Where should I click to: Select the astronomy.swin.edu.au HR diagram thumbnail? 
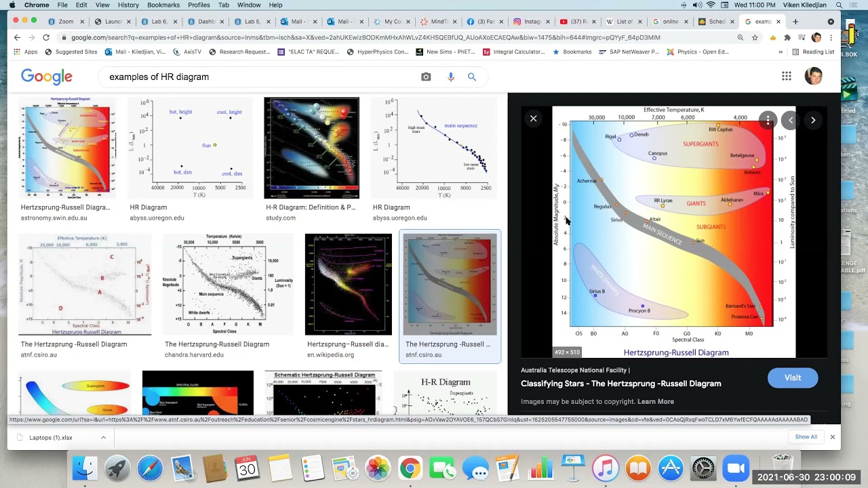(67, 146)
